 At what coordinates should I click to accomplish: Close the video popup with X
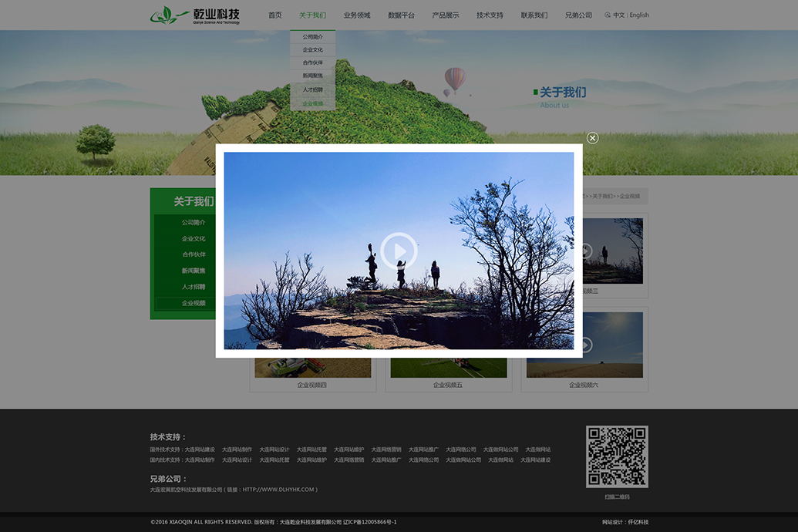[592, 138]
